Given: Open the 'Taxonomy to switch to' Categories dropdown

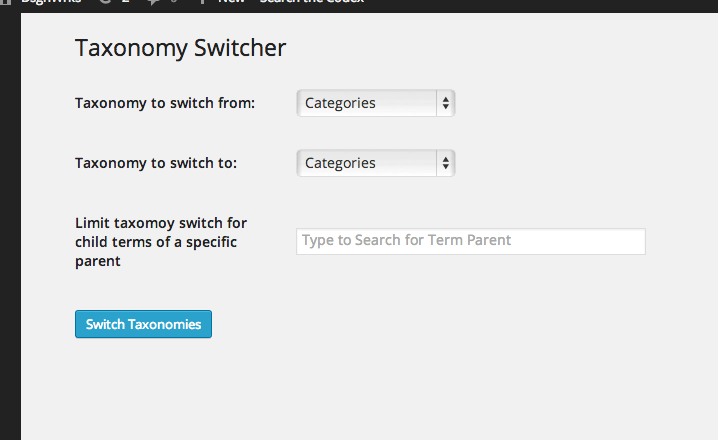Looking at the screenshot, I should tap(375, 163).
